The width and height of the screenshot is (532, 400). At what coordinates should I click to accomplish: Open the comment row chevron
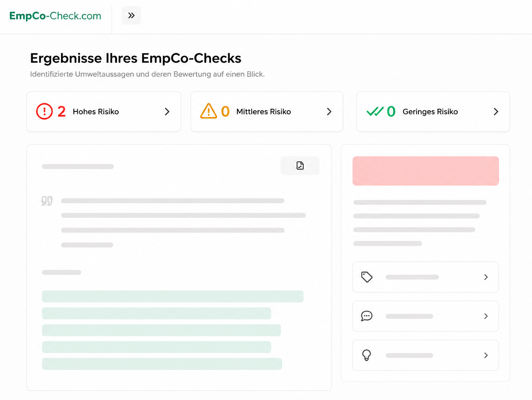(486, 316)
